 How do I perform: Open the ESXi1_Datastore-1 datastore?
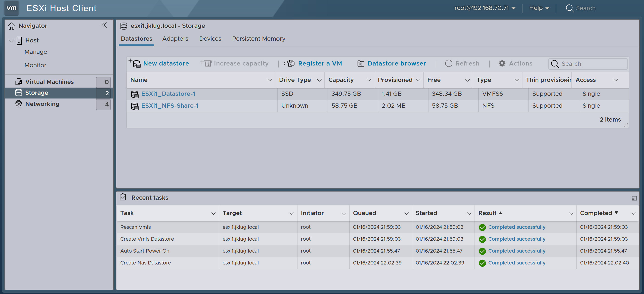click(168, 94)
